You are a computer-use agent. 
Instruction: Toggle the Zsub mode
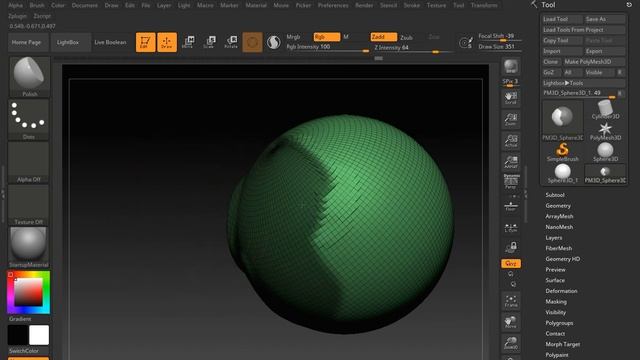pyautogui.click(x=406, y=37)
